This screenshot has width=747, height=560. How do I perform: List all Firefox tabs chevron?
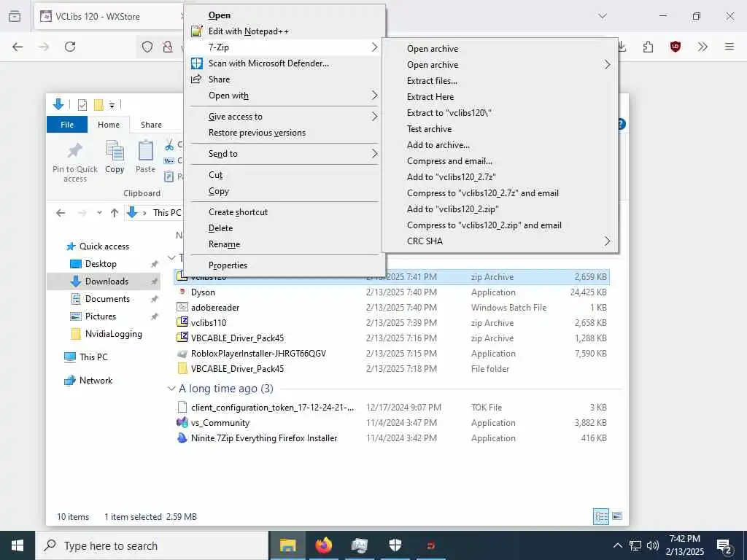[603, 16]
